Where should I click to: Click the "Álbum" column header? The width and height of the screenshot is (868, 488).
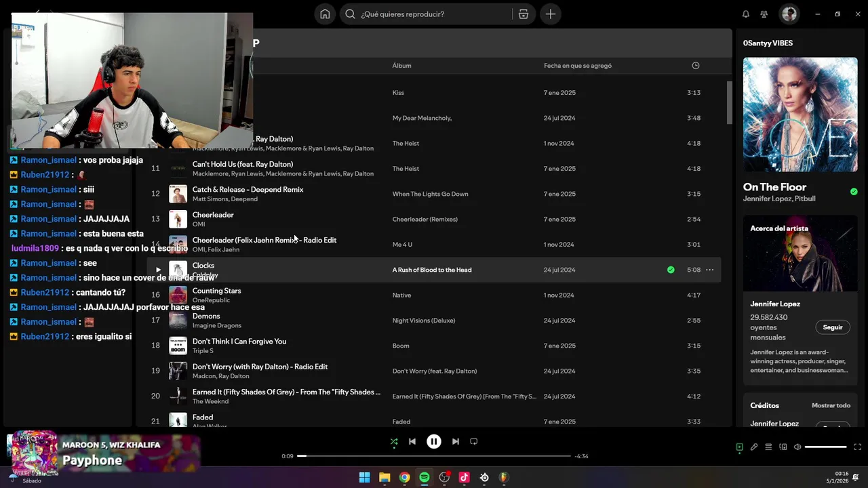tap(401, 66)
